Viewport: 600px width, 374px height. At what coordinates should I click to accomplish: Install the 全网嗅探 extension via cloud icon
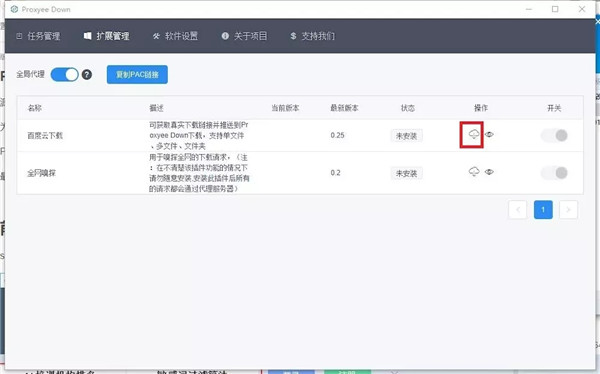[474, 171]
